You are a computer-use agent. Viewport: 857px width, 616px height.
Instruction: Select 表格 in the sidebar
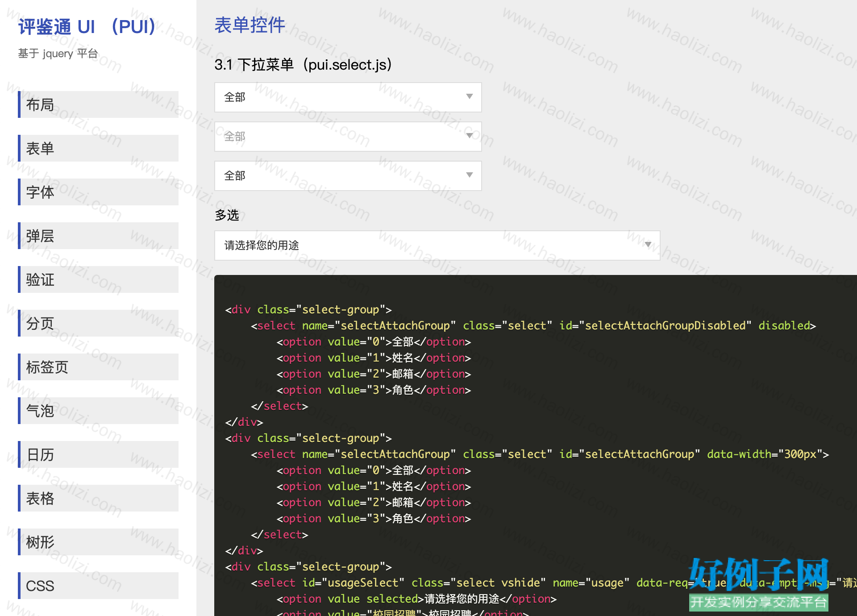click(98, 498)
